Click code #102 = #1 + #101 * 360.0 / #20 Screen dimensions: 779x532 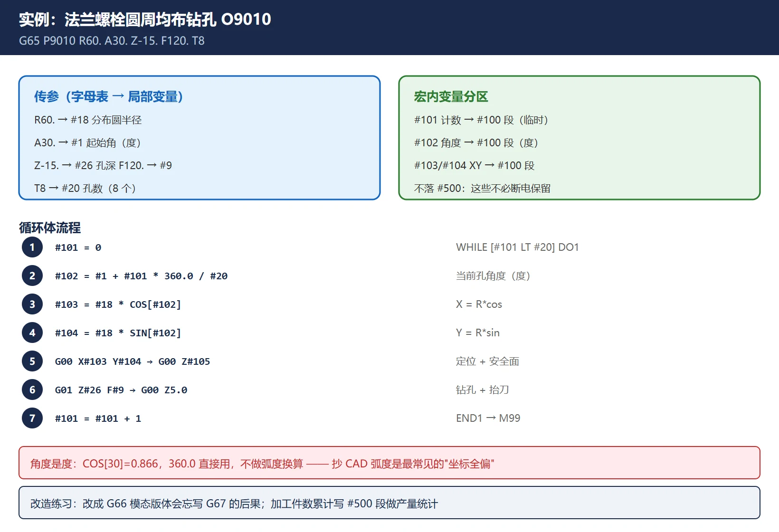pyautogui.click(x=141, y=276)
